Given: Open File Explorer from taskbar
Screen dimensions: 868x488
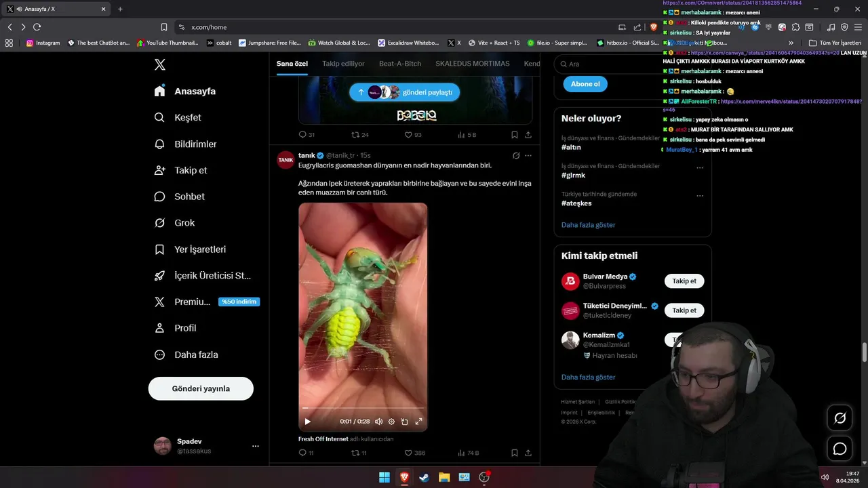Looking at the screenshot, I should (x=443, y=477).
